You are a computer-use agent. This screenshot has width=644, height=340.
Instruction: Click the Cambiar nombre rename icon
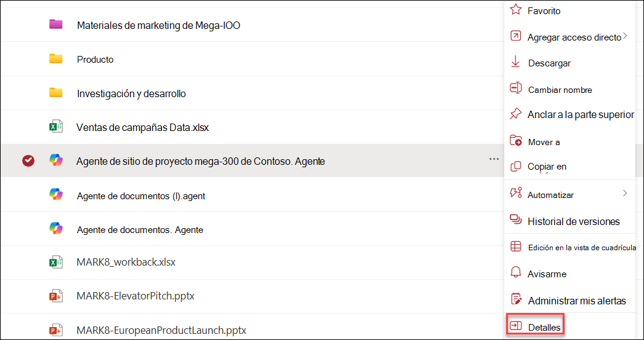click(516, 89)
